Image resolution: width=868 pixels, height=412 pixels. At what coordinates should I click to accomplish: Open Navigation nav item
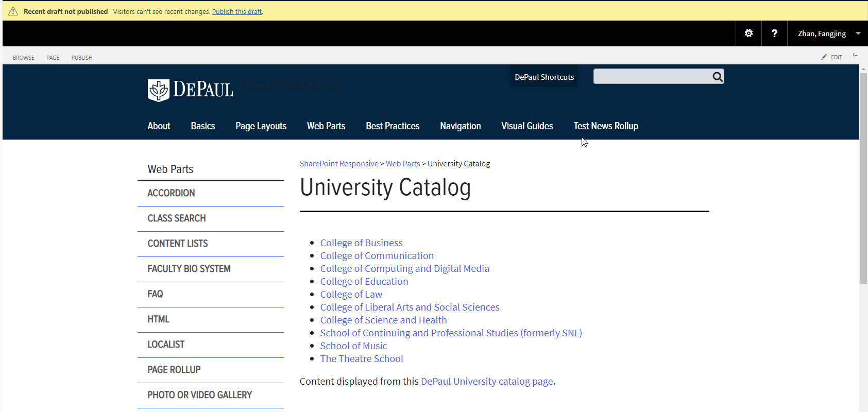(x=461, y=126)
